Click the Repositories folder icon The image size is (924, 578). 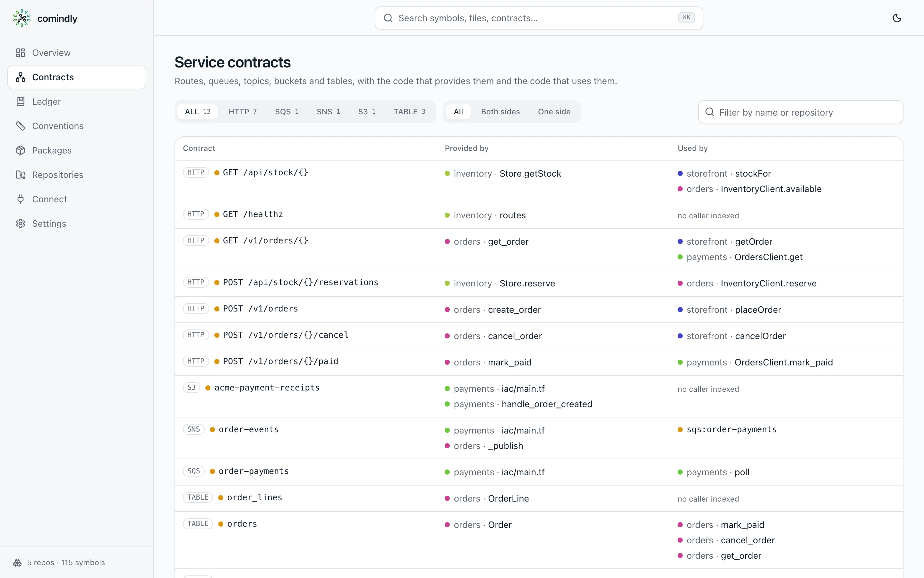(x=21, y=175)
